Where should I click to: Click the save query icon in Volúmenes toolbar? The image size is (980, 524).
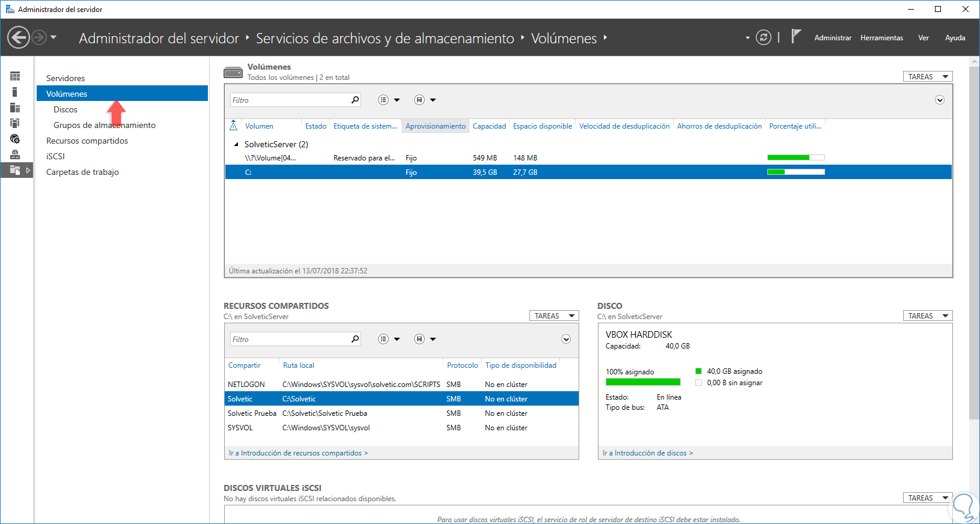[x=419, y=100]
